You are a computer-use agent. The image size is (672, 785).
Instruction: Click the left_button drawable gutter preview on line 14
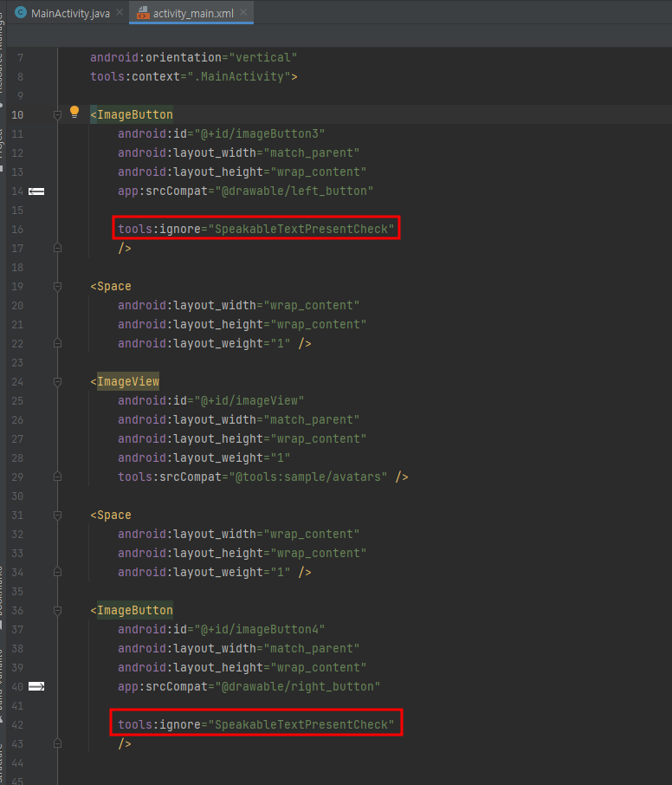(x=36, y=191)
